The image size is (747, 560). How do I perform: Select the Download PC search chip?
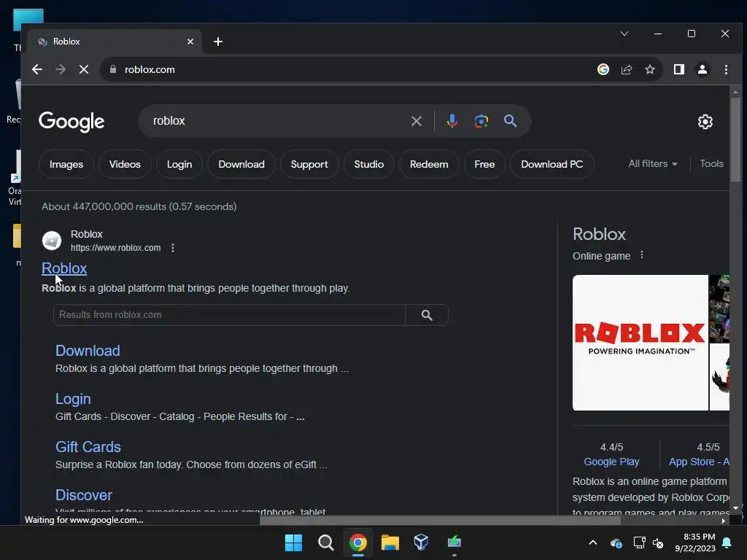(551, 164)
